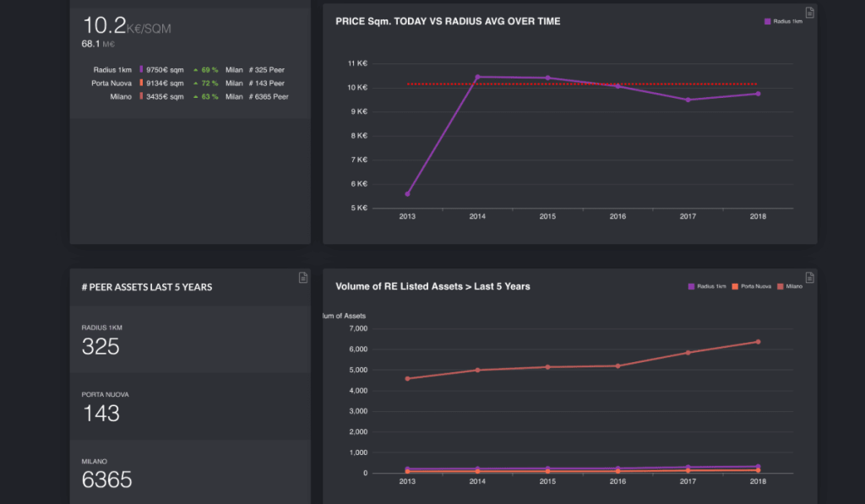
Task: Click the 2013 point on the purple price line
Action: pyautogui.click(x=407, y=192)
